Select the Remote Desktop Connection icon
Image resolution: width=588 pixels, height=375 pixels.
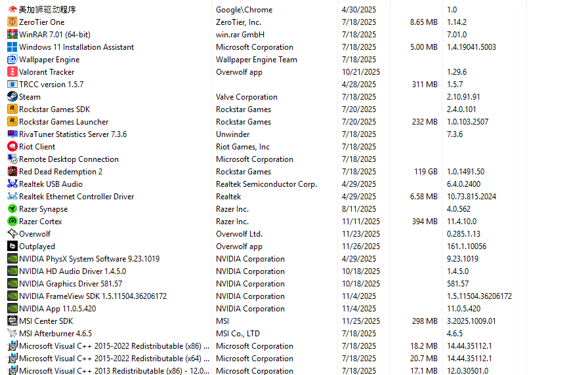[12, 159]
